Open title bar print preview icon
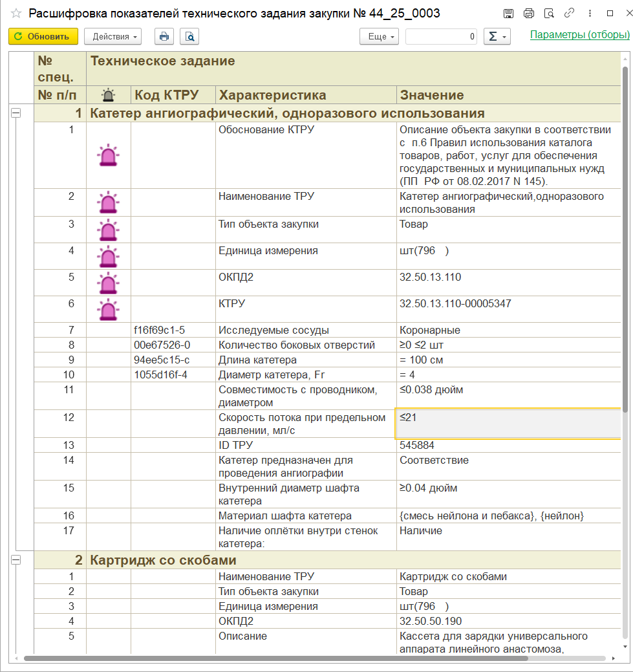The image size is (633, 672). click(549, 14)
